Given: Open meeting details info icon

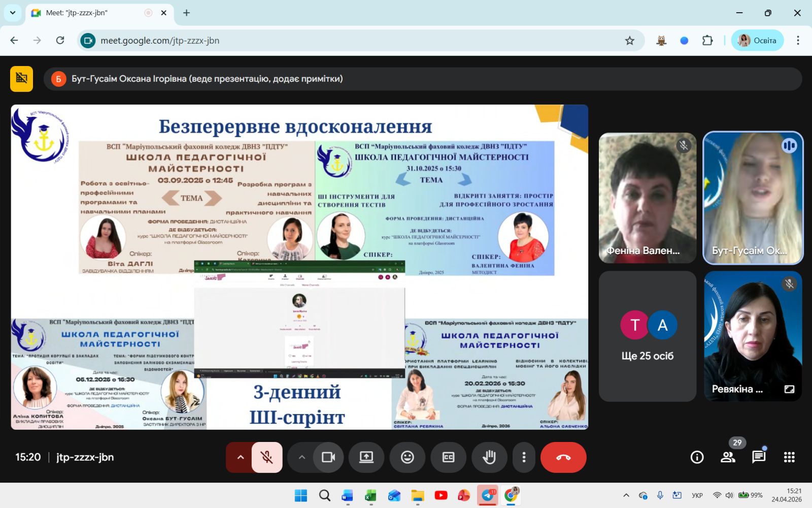Looking at the screenshot, I should tap(697, 457).
